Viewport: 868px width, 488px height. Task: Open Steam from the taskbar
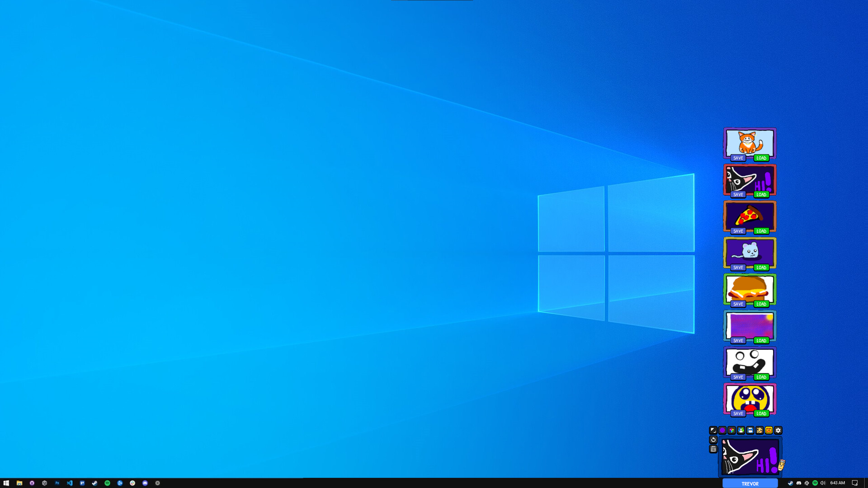[x=94, y=483]
